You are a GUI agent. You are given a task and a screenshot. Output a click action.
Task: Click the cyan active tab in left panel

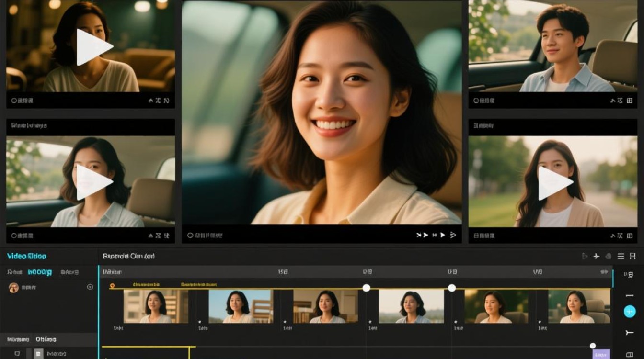coord(40,272)
